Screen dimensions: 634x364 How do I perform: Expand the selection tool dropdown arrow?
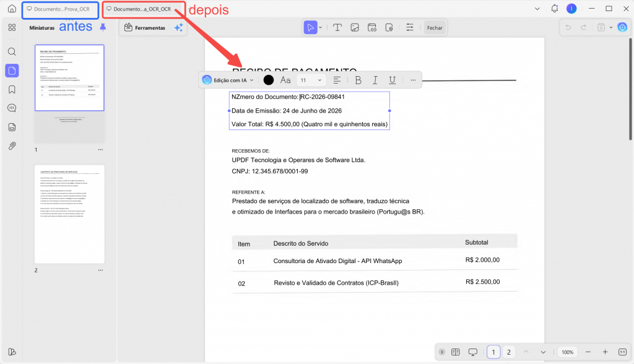pyautogui.click(x=321, y=27)
